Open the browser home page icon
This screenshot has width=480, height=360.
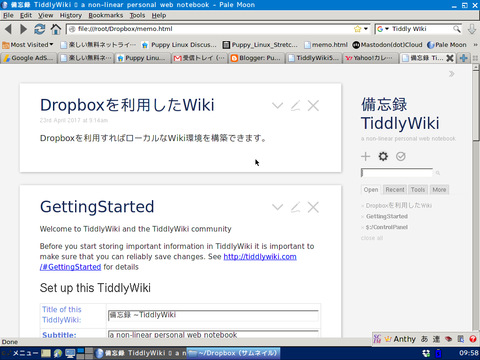(56, 29)
